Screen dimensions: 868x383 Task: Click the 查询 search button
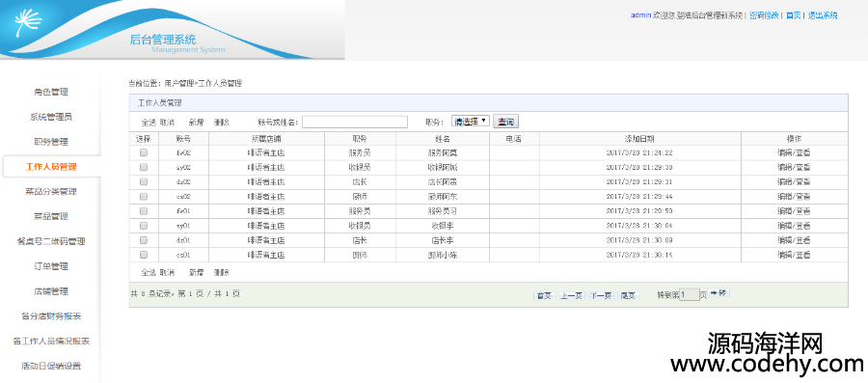click(505, 122)
